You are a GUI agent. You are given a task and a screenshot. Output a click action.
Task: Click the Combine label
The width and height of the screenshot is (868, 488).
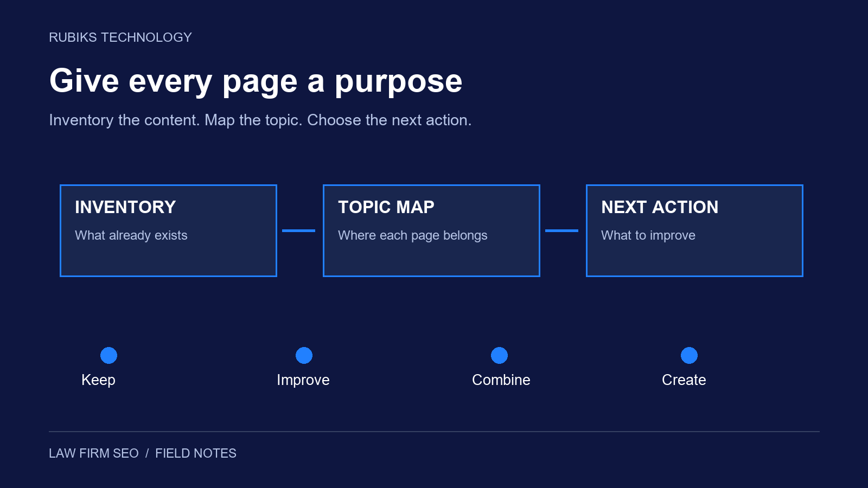pos(501,380)
